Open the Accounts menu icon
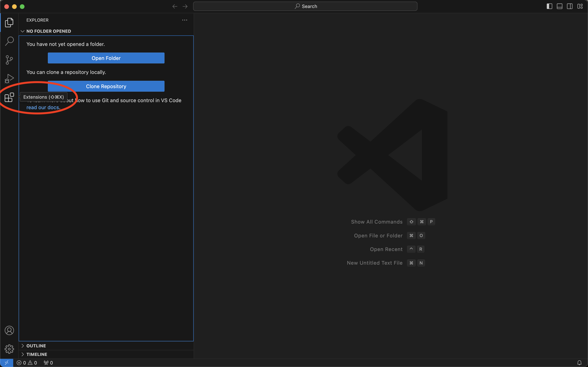Image resolution: width=588 pixels, height=367 pixels. 9,330
